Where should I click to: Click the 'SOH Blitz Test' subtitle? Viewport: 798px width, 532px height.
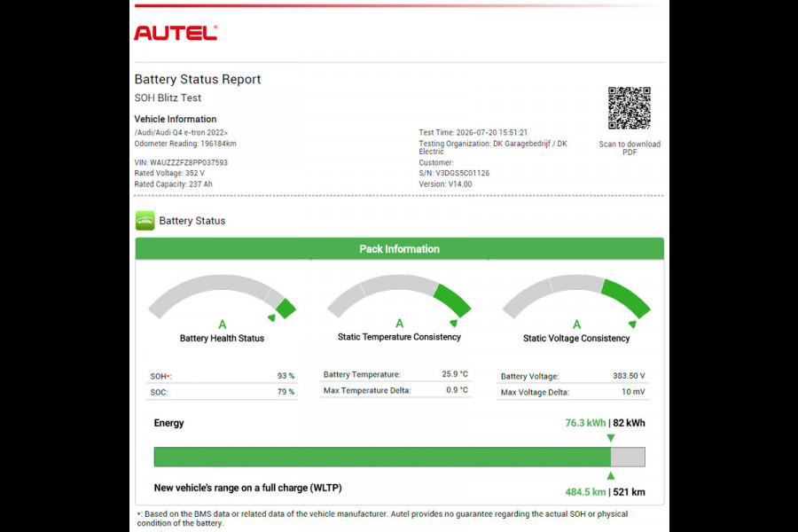coord(168,98)
